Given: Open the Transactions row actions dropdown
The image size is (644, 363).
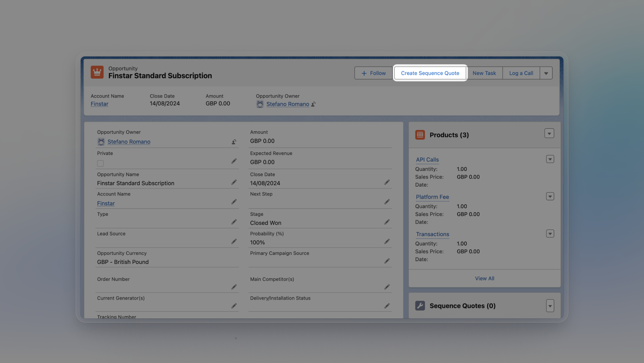Looking at the screenshot, I should (x=550, y=234).
